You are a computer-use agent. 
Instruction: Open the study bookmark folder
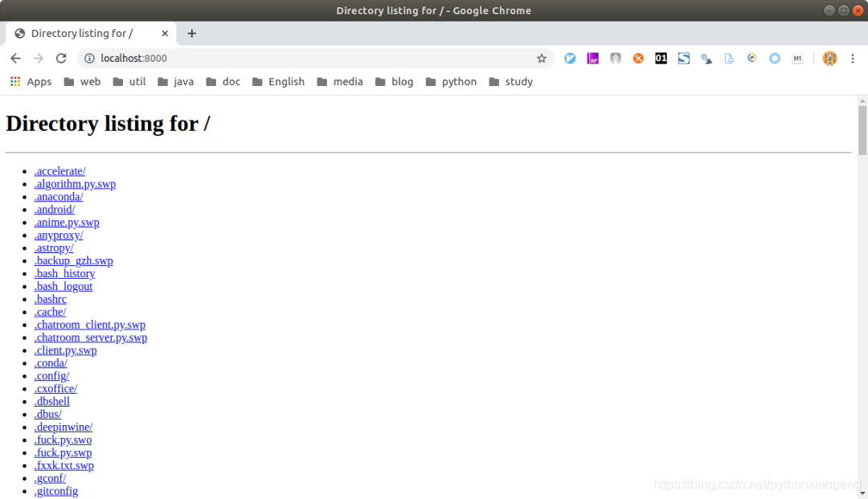pos(511,82)
